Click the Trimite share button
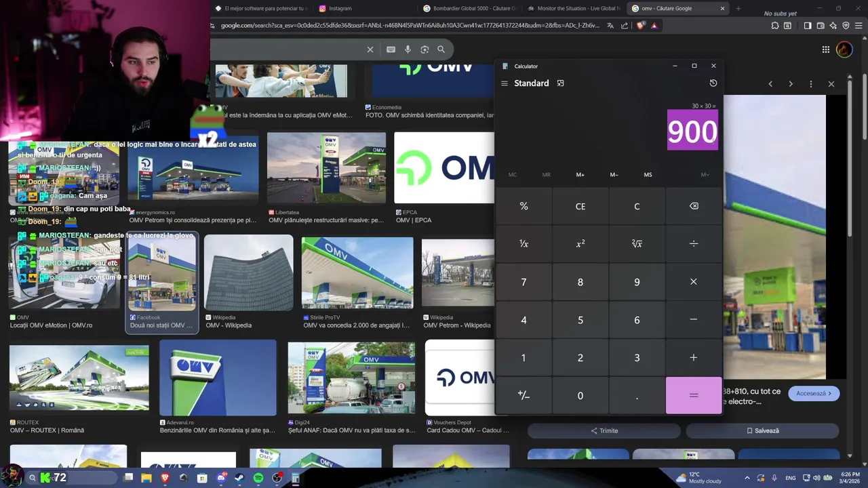This screenshot has height=488, width=868. click(x=604, y=430)
